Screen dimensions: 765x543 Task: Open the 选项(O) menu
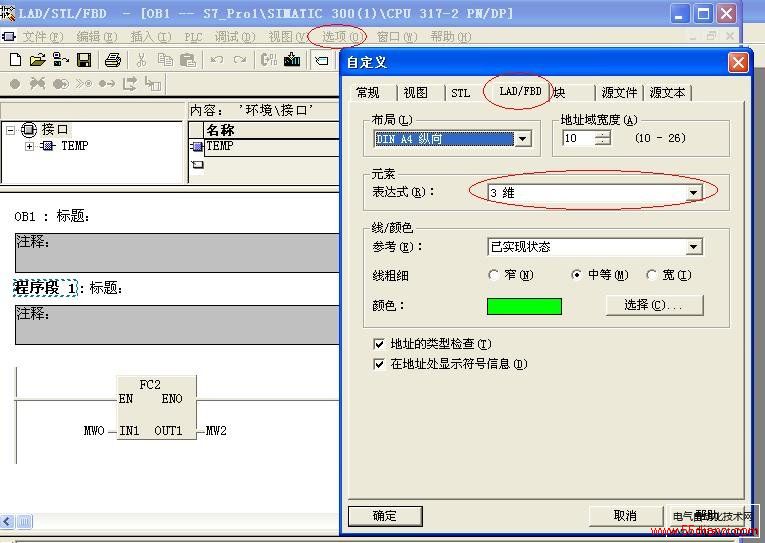tap(342, 37)
